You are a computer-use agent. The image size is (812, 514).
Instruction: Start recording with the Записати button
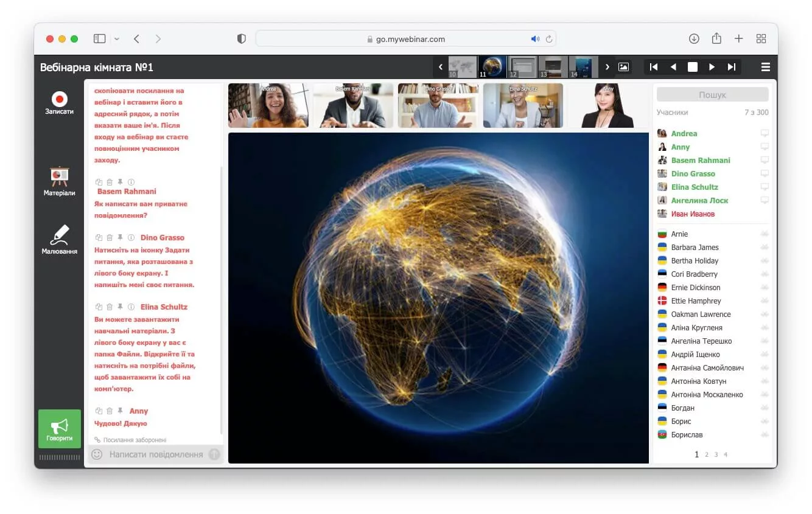tap(59, 103)
